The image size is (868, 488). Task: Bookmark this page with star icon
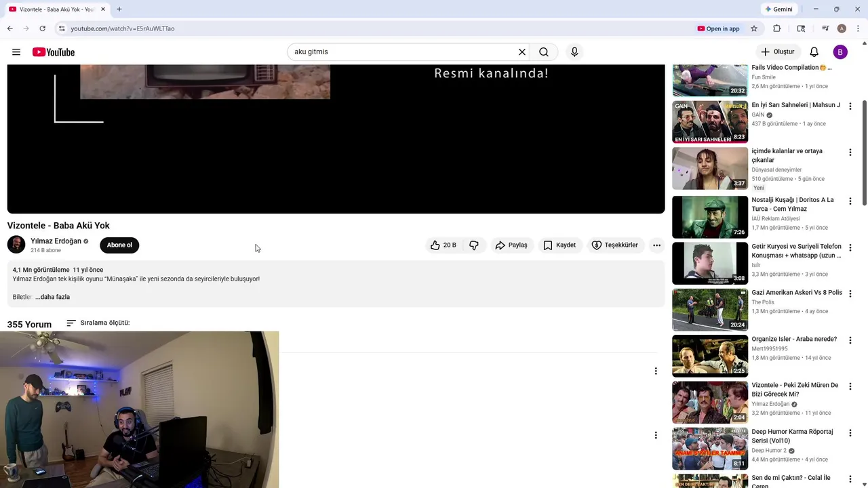pyautogui.click(x=754, y=28)
